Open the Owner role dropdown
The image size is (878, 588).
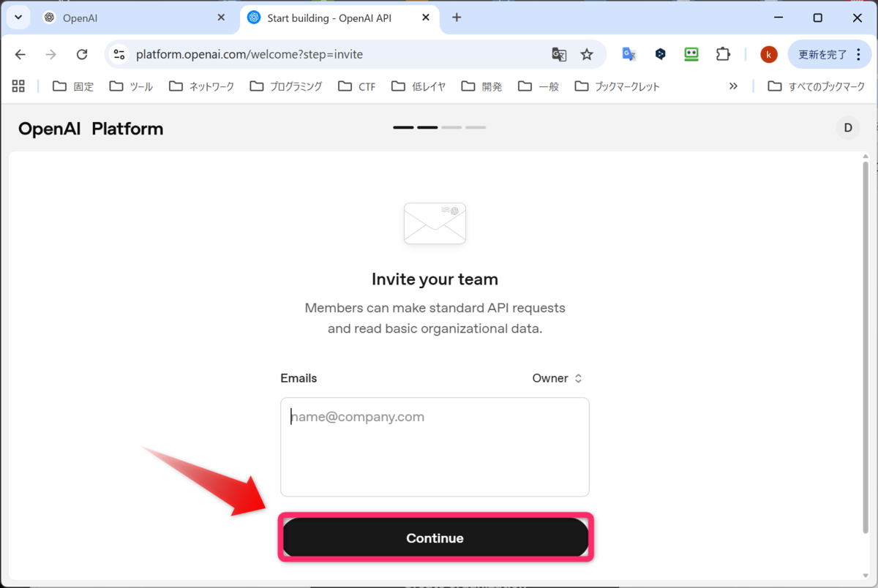tap(557, 378)
